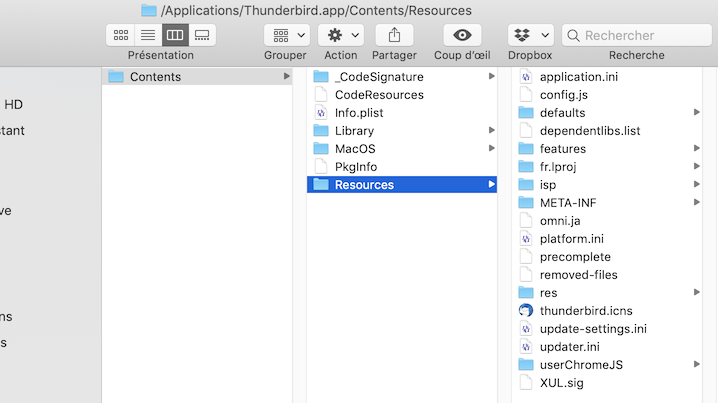718x403 pixels.
Task: Switch to gallery view presentation
Action: click(202, 35)
